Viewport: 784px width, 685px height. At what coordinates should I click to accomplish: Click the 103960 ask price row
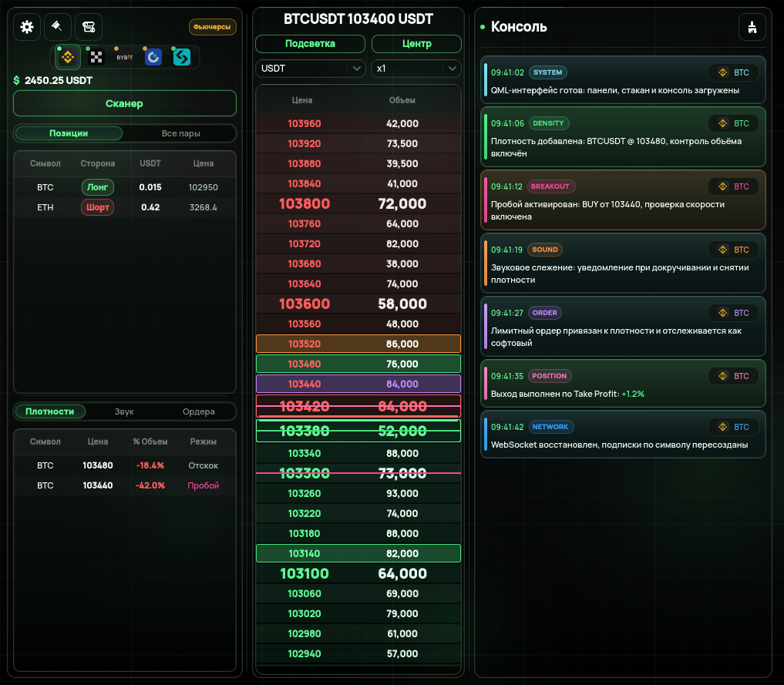[358, 123]
